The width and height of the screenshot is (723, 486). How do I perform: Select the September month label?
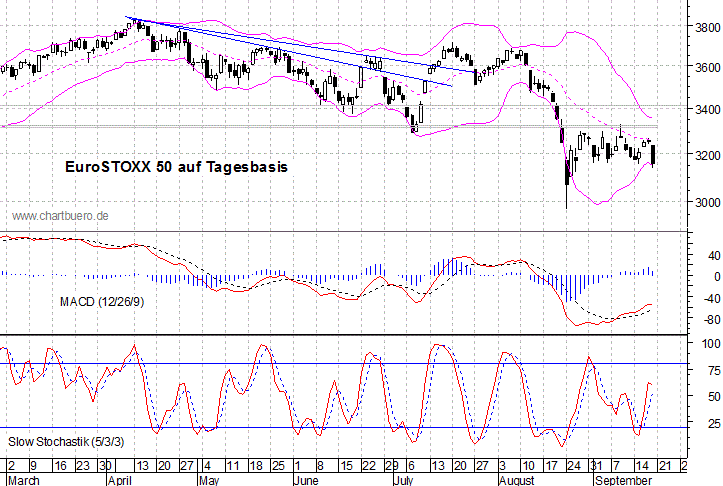pos(623,480)
